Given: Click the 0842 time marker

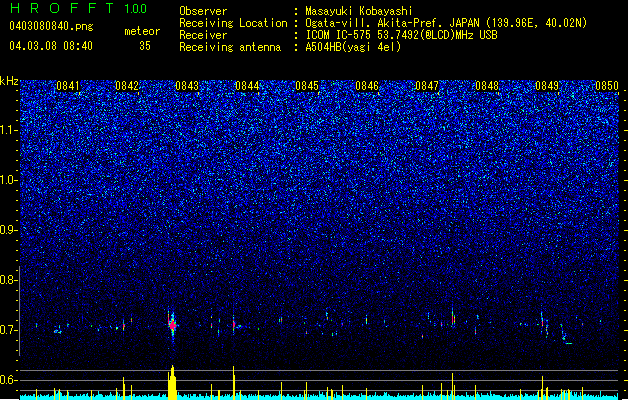Looking at the screenshot, I should [127, 86].
